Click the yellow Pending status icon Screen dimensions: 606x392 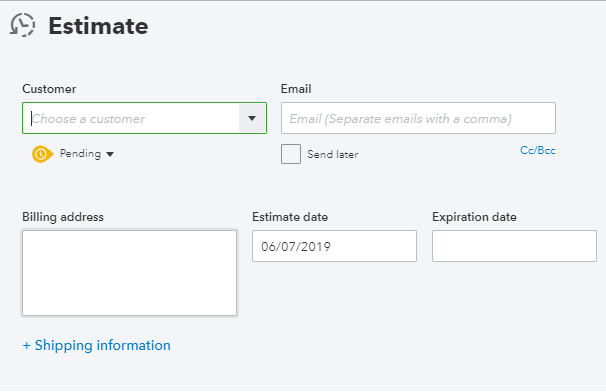point(42,154)
